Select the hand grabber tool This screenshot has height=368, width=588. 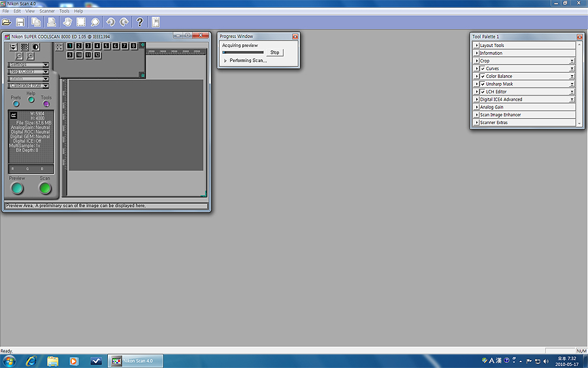(x=67, y=22)
